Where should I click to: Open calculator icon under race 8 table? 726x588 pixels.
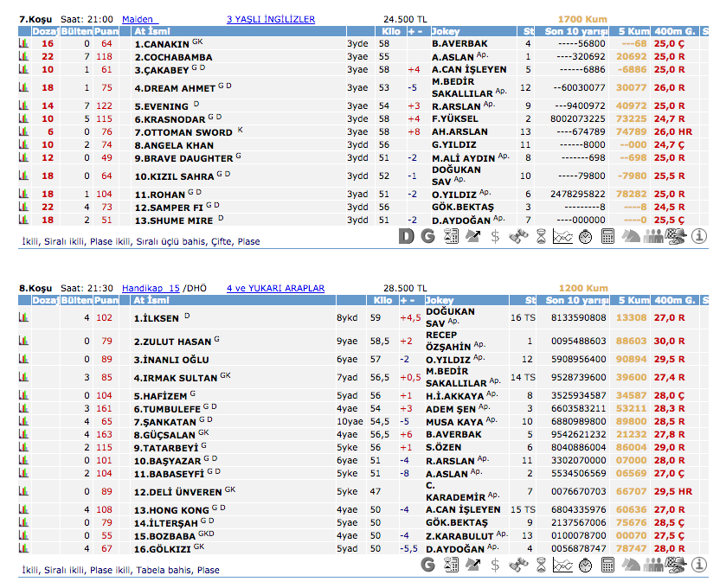pyautogui.click(x=608, y=565)
